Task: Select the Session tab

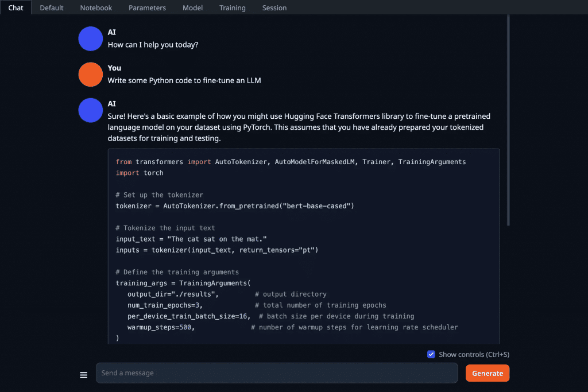Action: 274,7
